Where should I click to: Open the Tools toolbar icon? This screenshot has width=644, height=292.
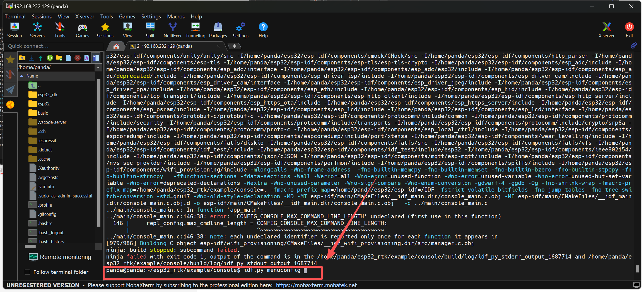[x=60, y=30]
